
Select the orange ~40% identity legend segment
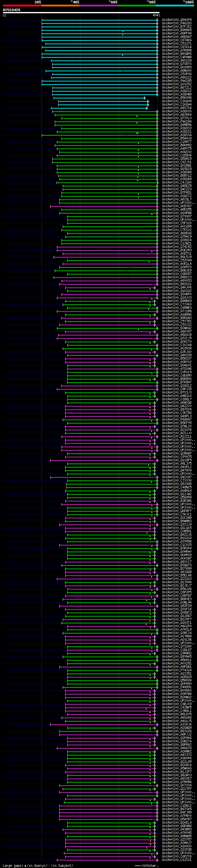(x=60, y=6)
